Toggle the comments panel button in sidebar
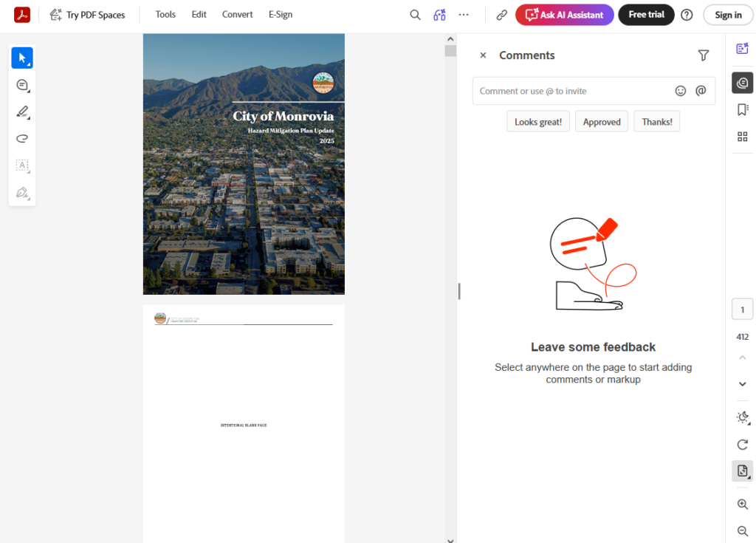The height and width of the screenshot is (543, 756). tap(743, 83)
